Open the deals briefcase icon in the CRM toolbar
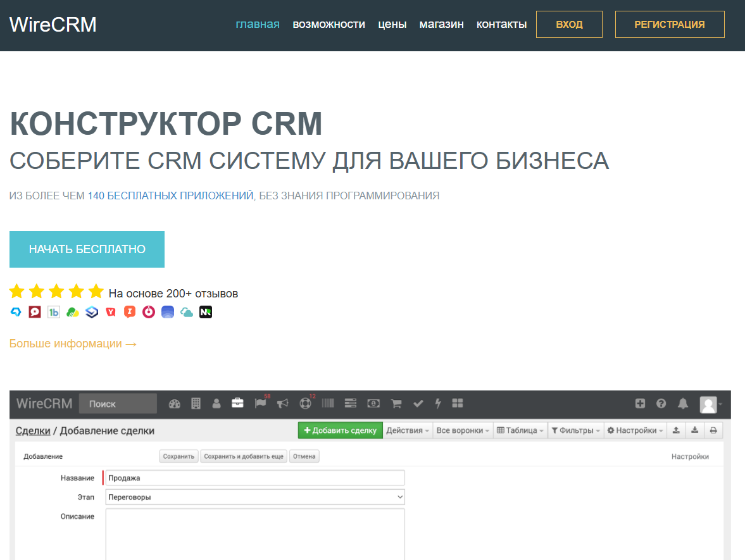Viewport: 745px width, 560px height. [x=237, y=403]
